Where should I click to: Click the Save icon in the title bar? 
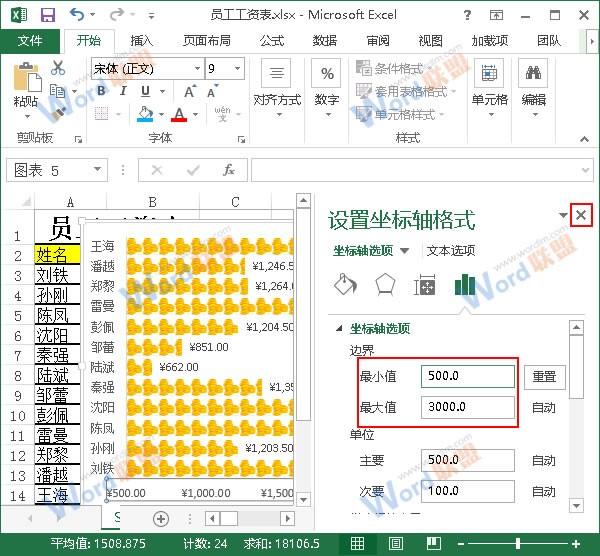pos(48,15)
